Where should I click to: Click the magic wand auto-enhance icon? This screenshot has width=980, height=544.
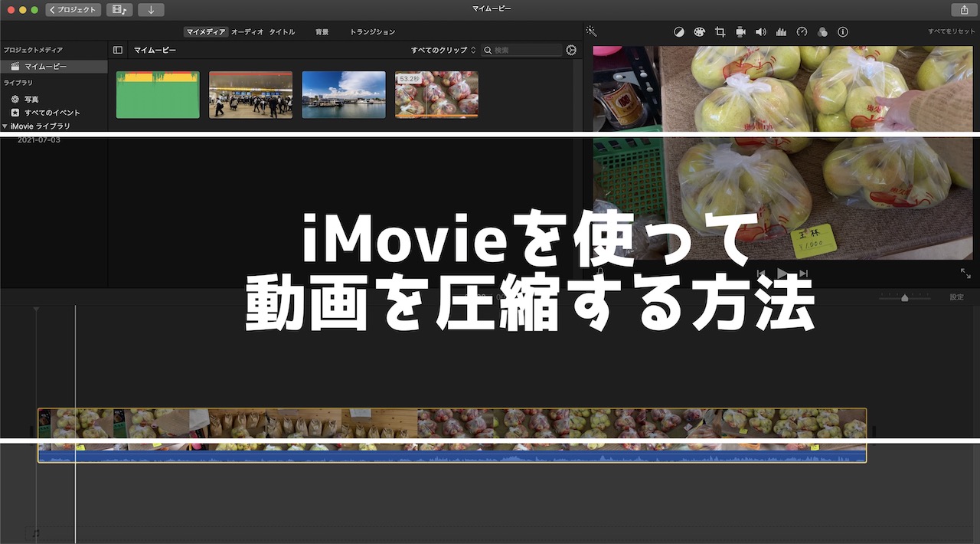pyautogui.click(x=591, y=31)
